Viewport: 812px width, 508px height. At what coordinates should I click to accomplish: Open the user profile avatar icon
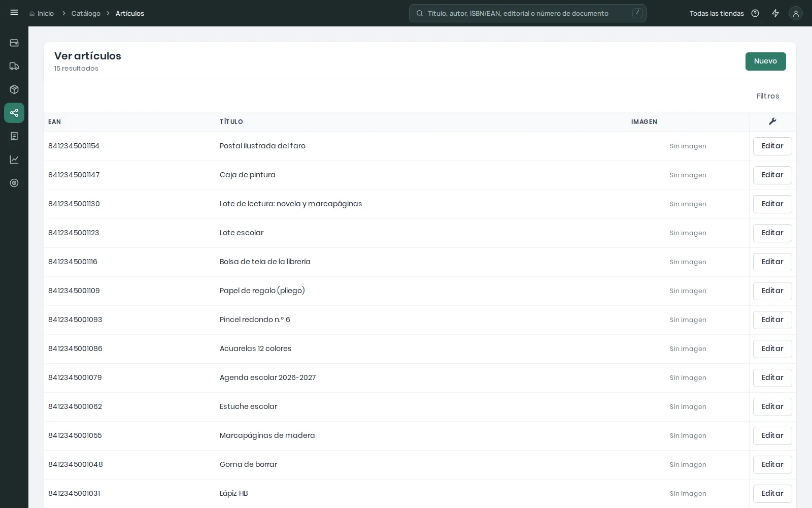[796, 13]
